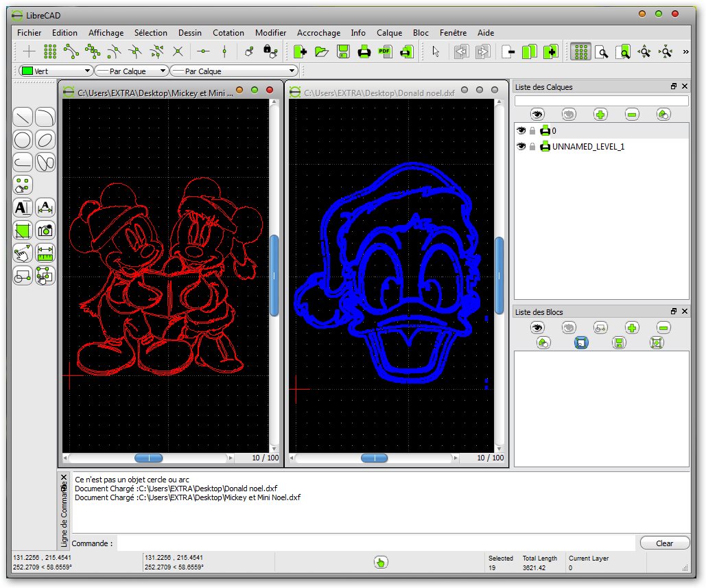Open the Fichier menu

tap(29, 32)
